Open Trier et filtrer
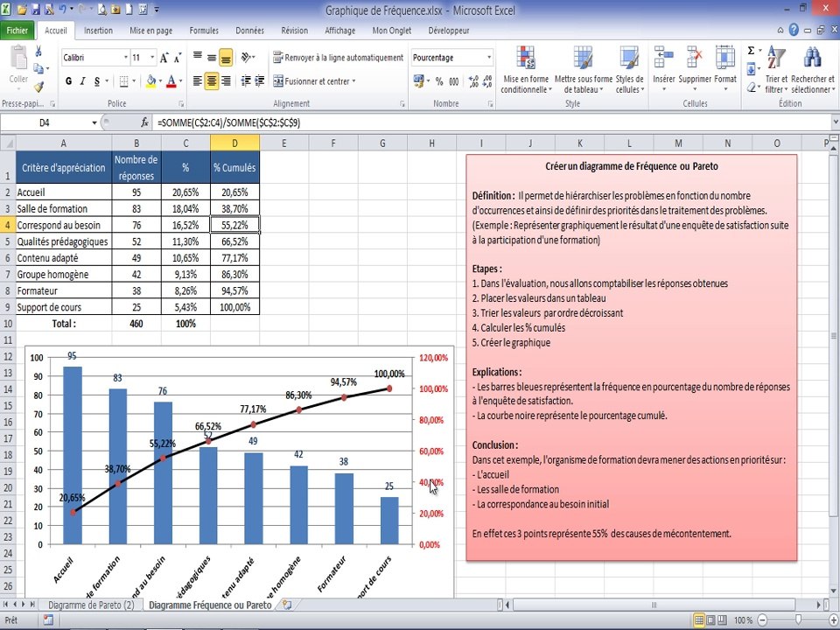This screenshot has width=840, height=630. tap(776, 70)
